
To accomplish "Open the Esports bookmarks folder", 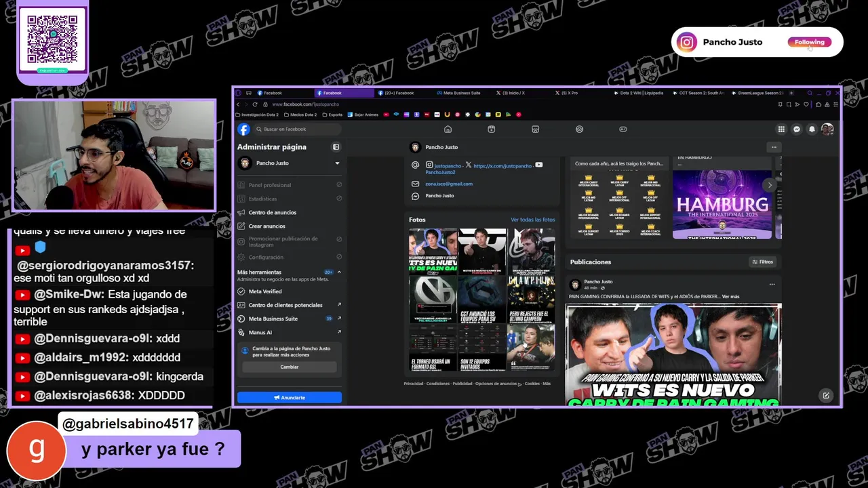I will coord(332,115).
